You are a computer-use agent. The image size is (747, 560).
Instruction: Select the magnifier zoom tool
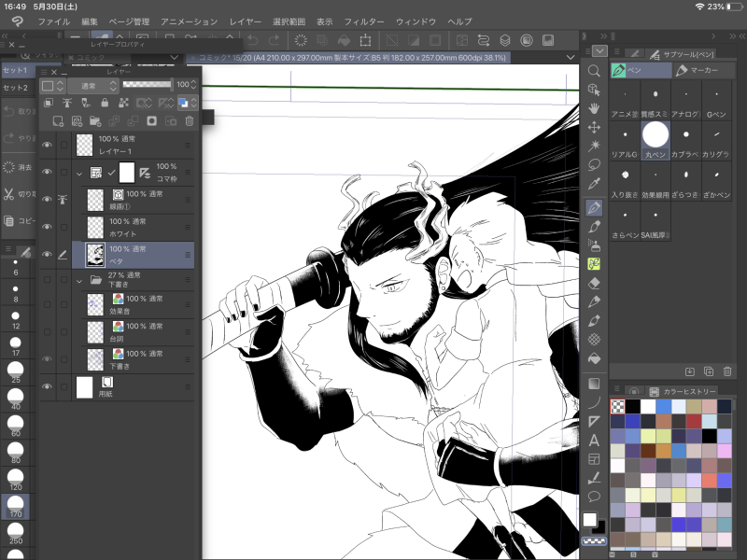click(x=594, y=71)
